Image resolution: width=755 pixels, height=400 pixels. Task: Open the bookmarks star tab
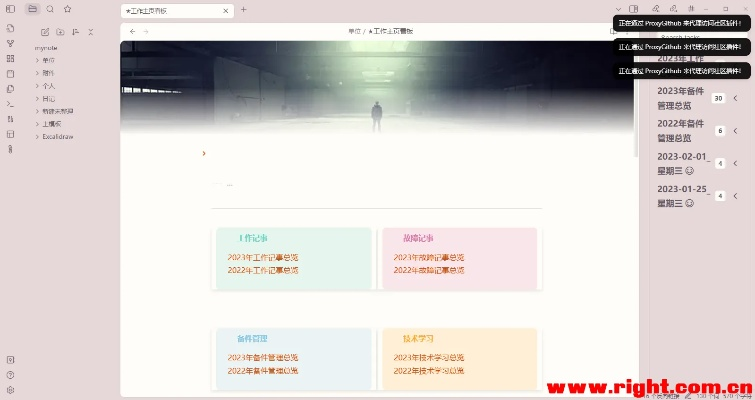(x=67, y=9)
